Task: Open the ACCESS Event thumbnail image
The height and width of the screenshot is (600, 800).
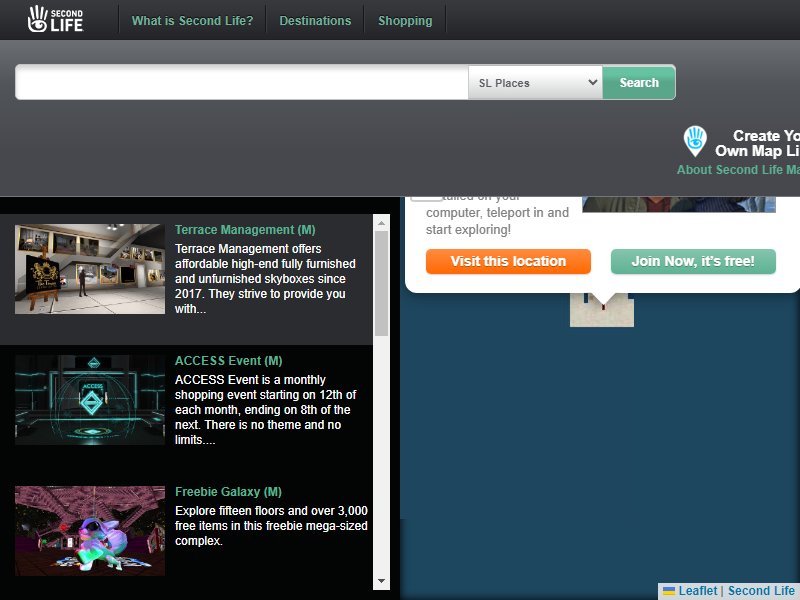Action: (x=90, y=400)
